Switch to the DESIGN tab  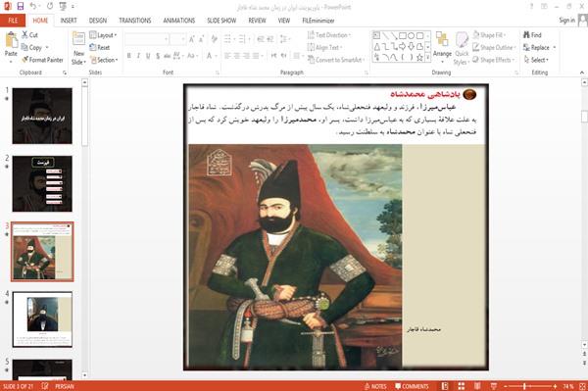[x=97, y=21]
